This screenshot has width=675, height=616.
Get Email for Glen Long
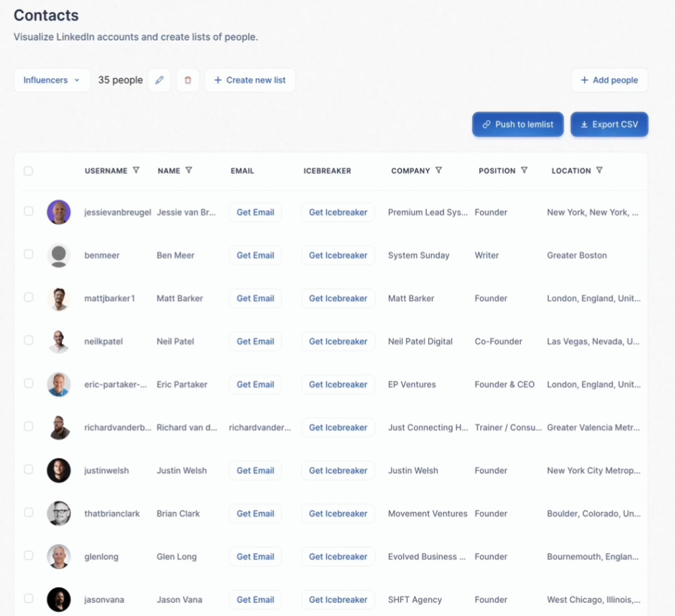click(255, 556)
